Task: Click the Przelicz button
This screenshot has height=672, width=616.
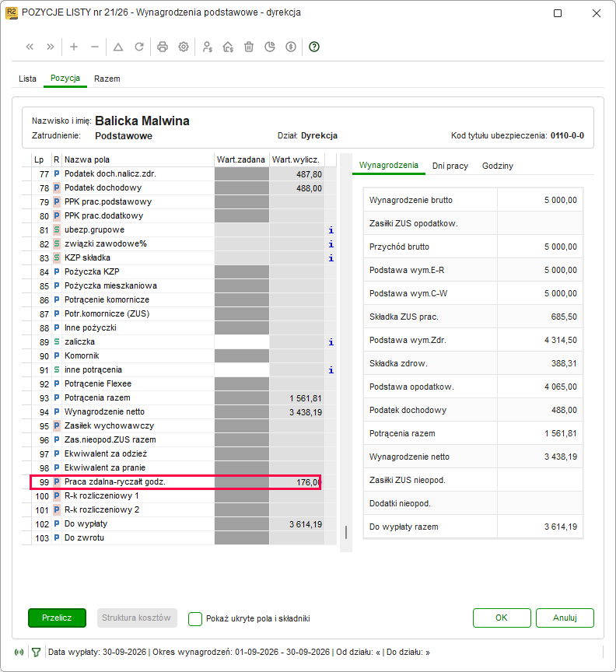Action: point(57,618)
